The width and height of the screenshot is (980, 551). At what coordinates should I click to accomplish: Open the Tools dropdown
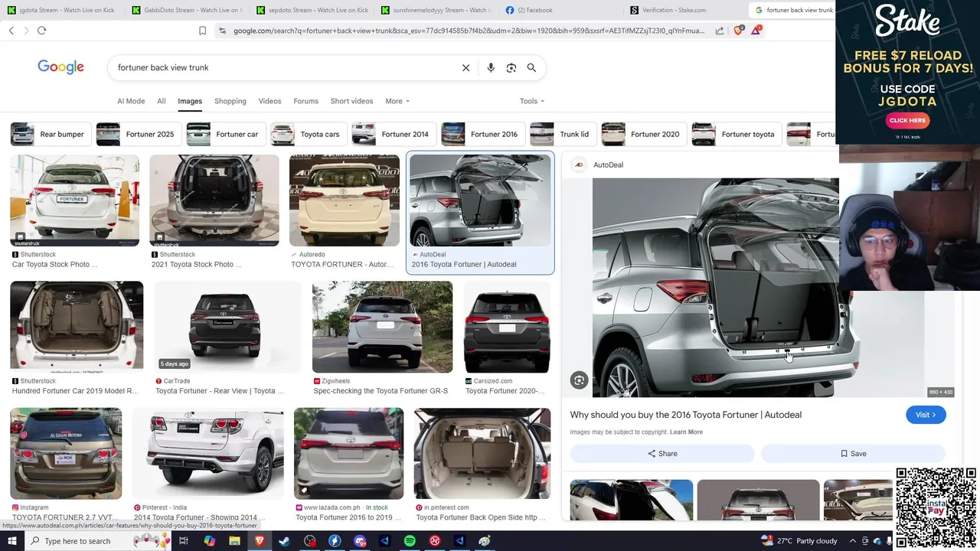click(531, 101)
